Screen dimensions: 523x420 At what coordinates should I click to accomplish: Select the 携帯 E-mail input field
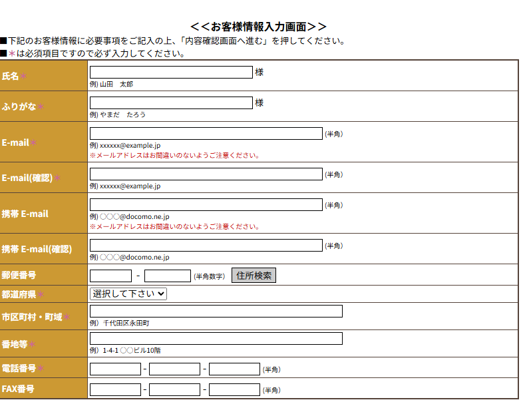tap(206, 205)
